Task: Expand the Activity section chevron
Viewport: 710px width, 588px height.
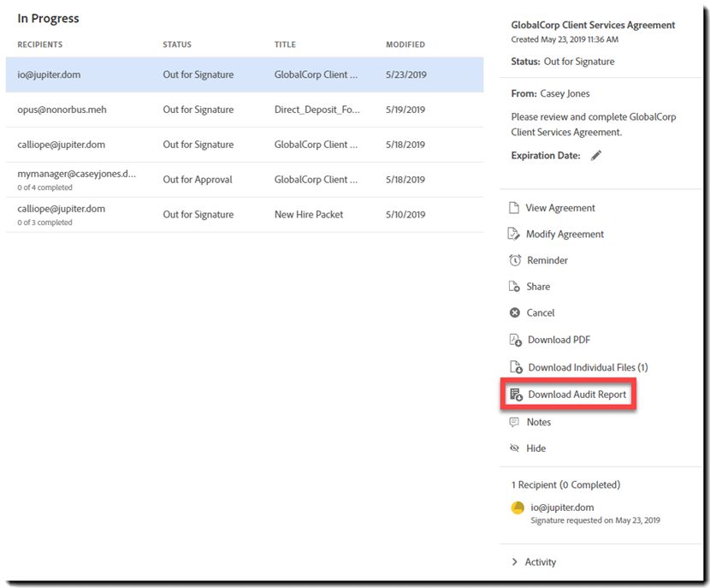Action: [x=514, y=562]
